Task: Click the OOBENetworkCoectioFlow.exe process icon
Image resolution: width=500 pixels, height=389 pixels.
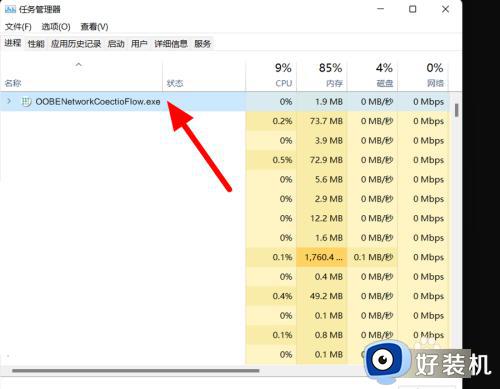Action: point(26,101)
